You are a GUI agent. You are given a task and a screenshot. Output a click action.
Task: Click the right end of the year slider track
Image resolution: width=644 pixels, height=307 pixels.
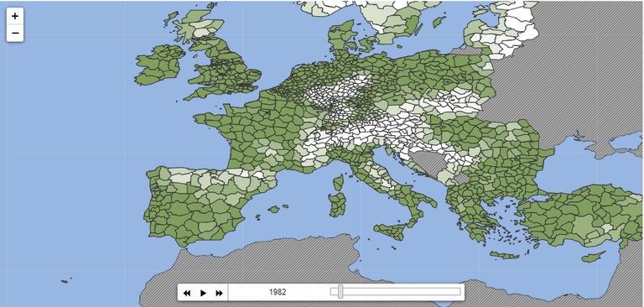pos(459,291)
